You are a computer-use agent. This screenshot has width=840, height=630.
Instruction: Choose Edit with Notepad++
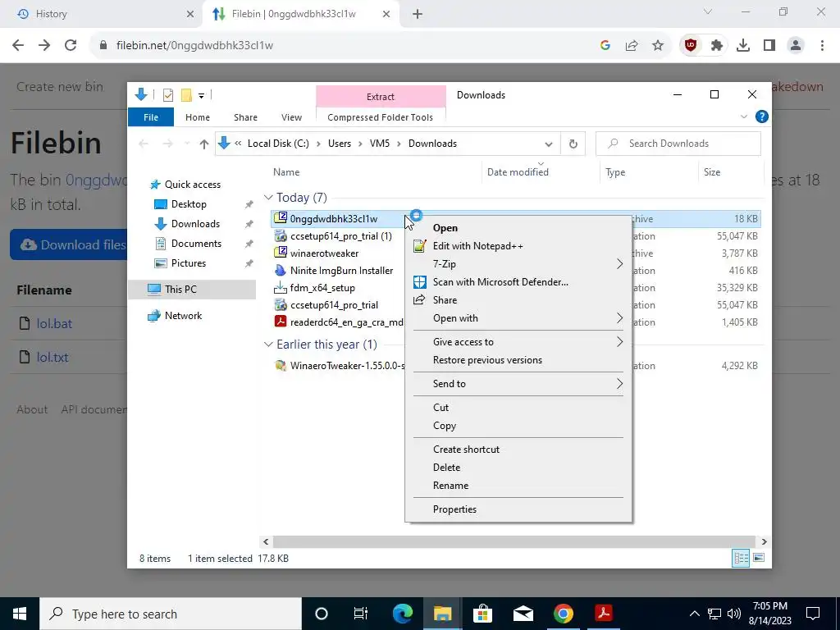tap(518, 246)
